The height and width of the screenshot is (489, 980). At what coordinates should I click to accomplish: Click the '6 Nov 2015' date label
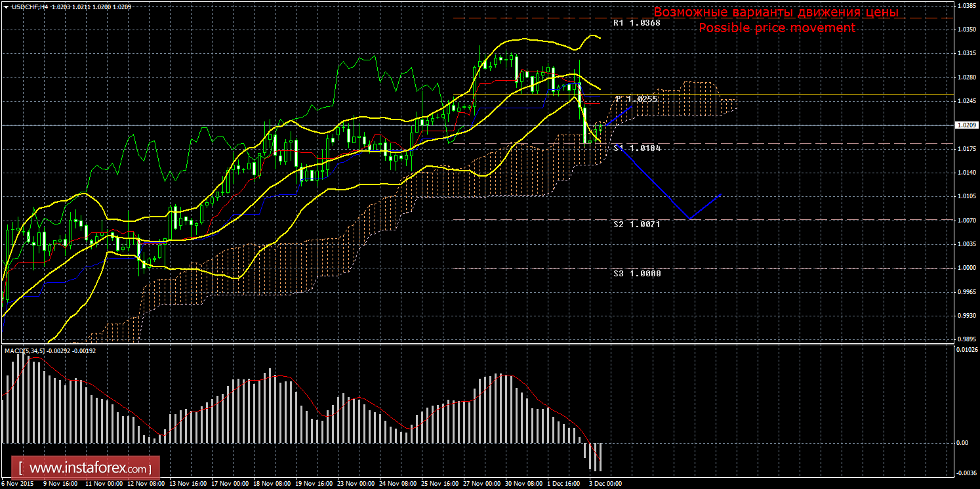coord(17,484)
